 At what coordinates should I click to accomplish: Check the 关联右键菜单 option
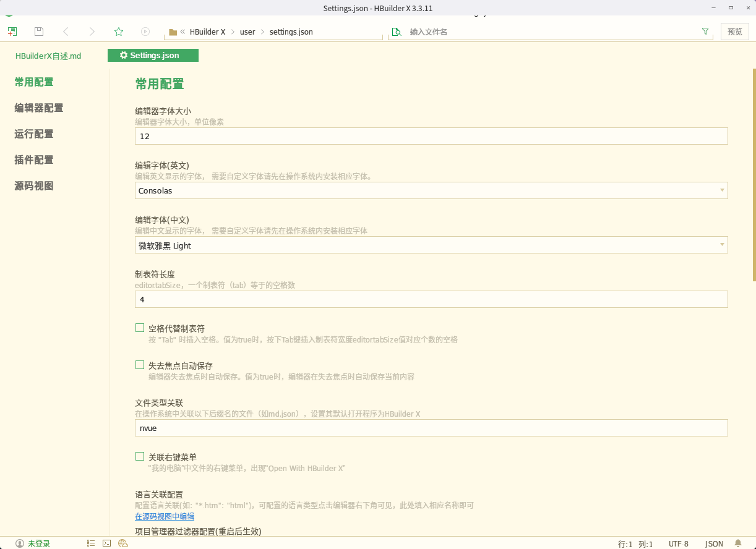(140, 457)
